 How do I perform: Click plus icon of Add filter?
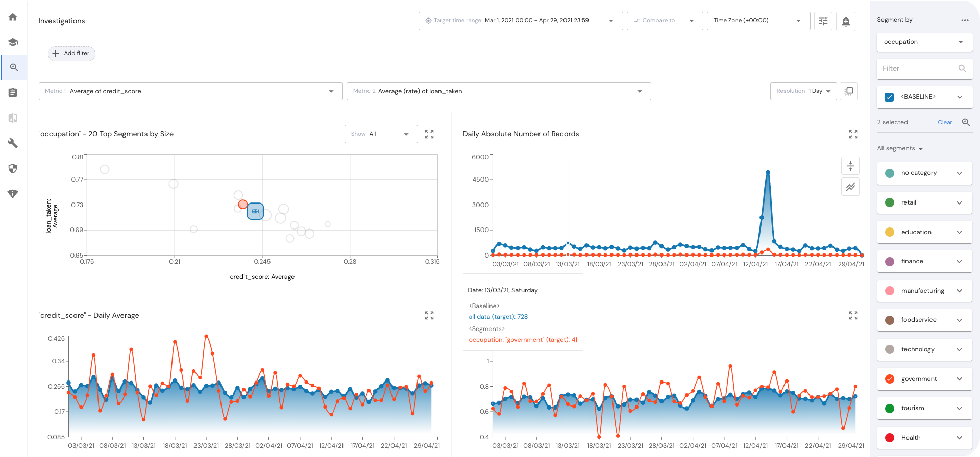click(x=56, y=54)
